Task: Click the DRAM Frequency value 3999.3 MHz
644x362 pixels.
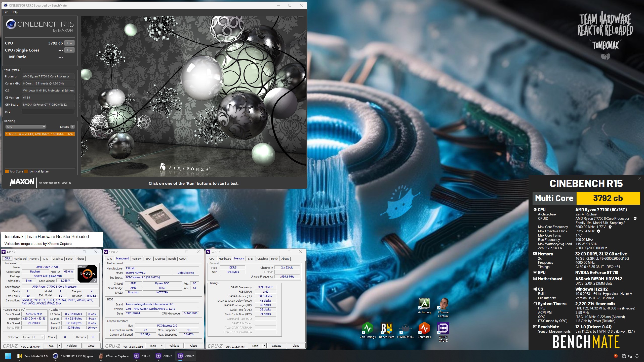Action: click(265, 287)
